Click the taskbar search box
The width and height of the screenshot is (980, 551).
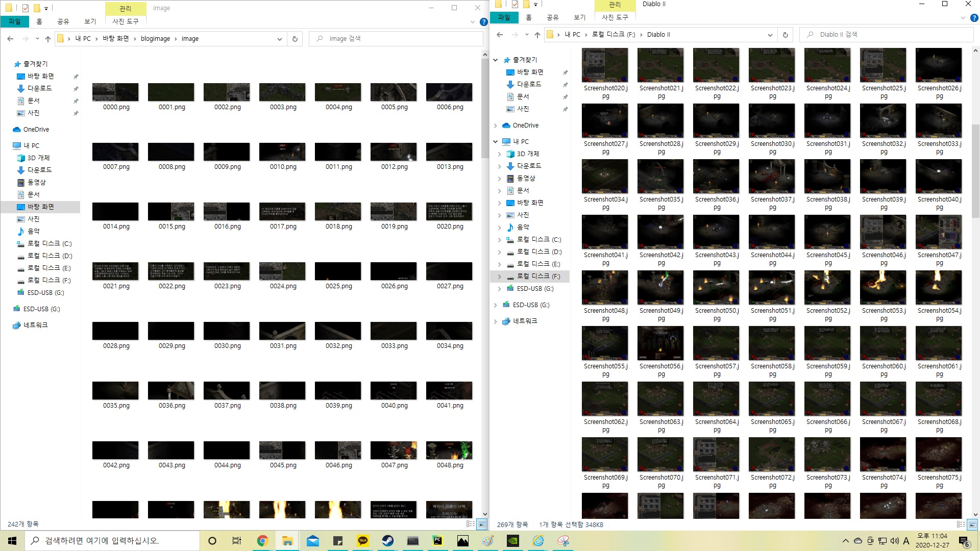coord(112,541)
